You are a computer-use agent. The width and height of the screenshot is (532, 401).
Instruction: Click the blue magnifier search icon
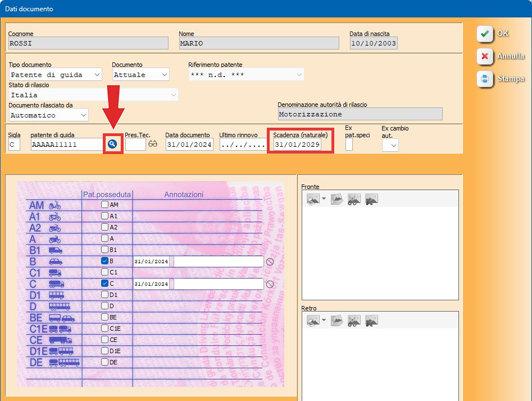pos(113,145)
